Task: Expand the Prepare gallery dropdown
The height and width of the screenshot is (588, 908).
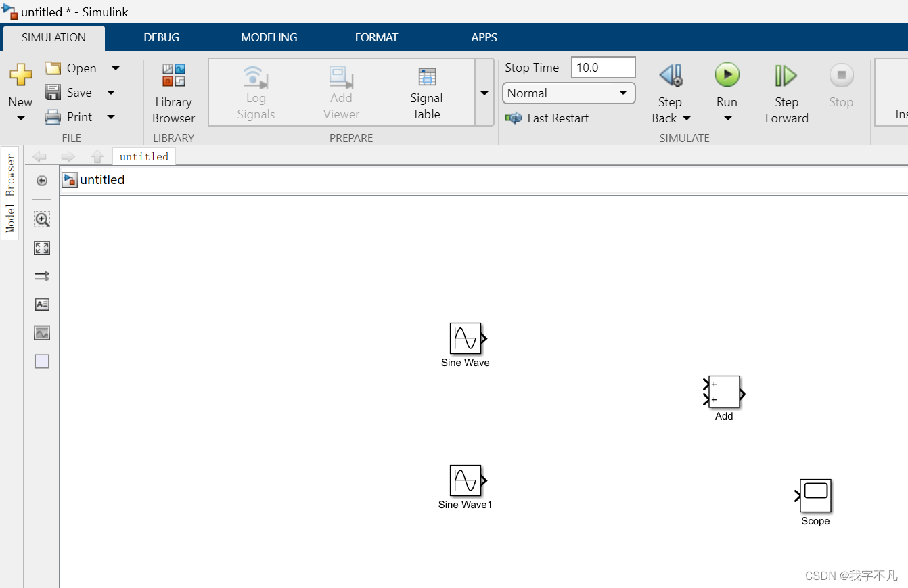Action: (484, 93)
